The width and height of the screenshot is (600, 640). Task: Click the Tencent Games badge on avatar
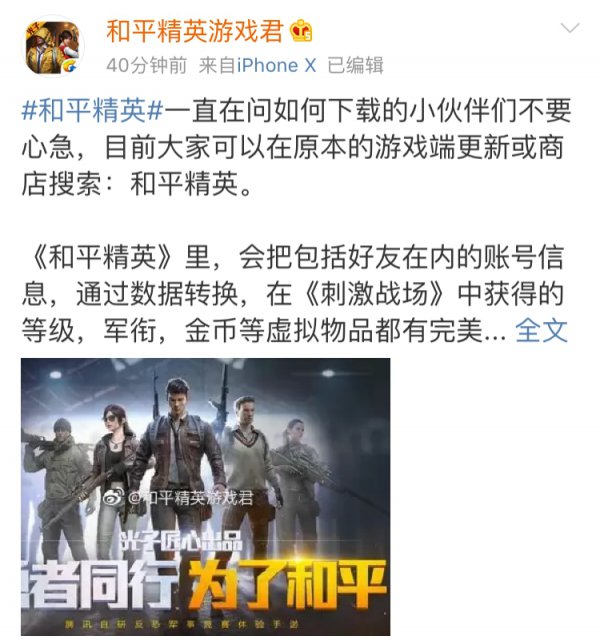[69, 65]
